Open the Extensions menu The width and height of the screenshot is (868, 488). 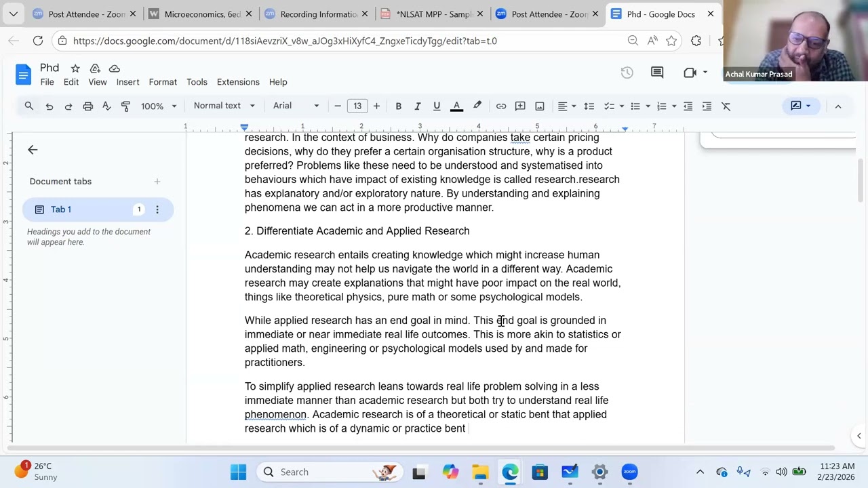coord(238,82)
